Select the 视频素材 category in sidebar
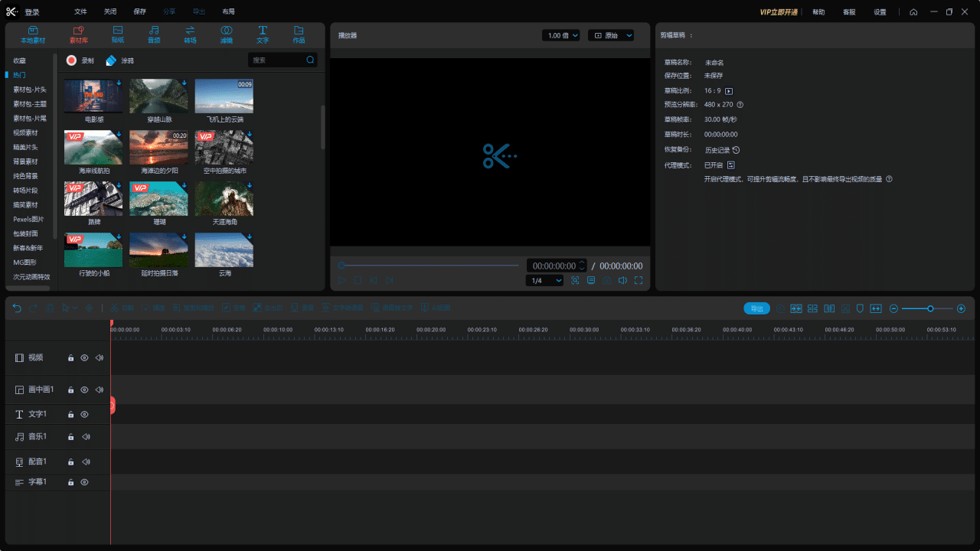Screen dimensions: 980x551 [x=25, y=132]
